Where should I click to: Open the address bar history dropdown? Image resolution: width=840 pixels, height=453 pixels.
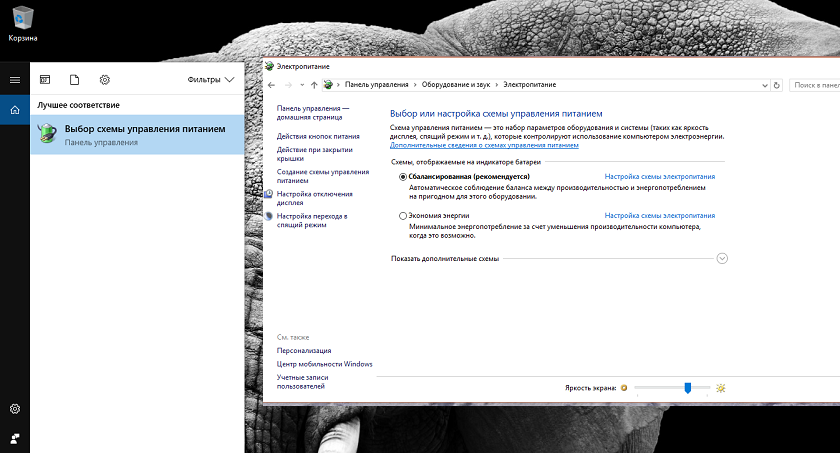click(x=764, y=86)
